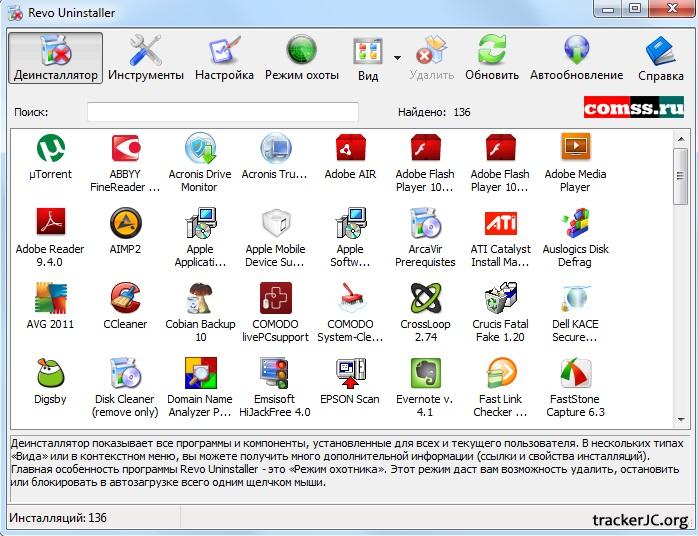Choose the AIMP2 program icon
Screen dimensions: 698x536
click(x=125, y=223)
